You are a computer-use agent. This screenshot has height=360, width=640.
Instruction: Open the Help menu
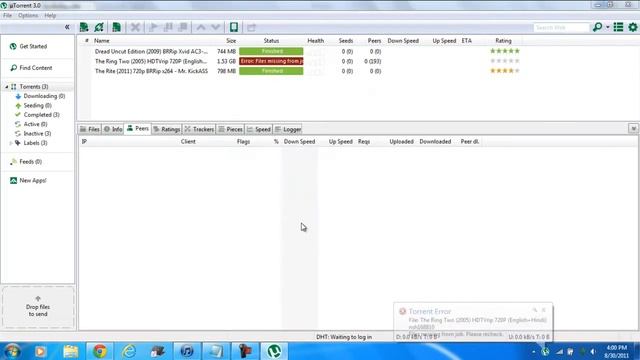[x=50, y=16]
